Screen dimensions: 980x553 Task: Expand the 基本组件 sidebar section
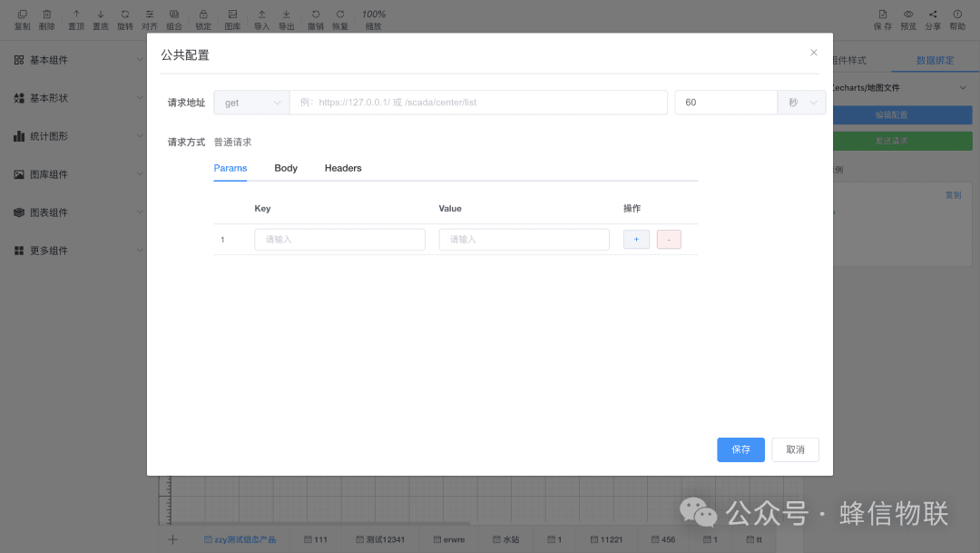click(x=79, y=60)
